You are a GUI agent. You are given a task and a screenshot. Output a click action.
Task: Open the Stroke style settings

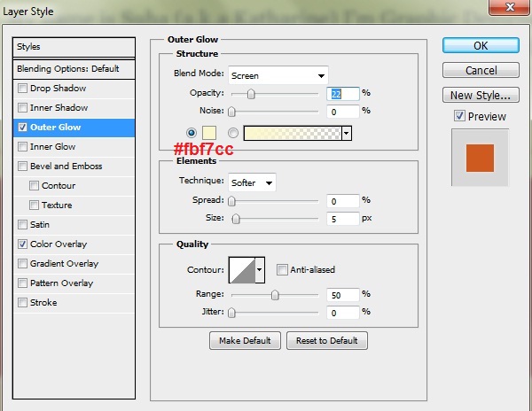43,303
